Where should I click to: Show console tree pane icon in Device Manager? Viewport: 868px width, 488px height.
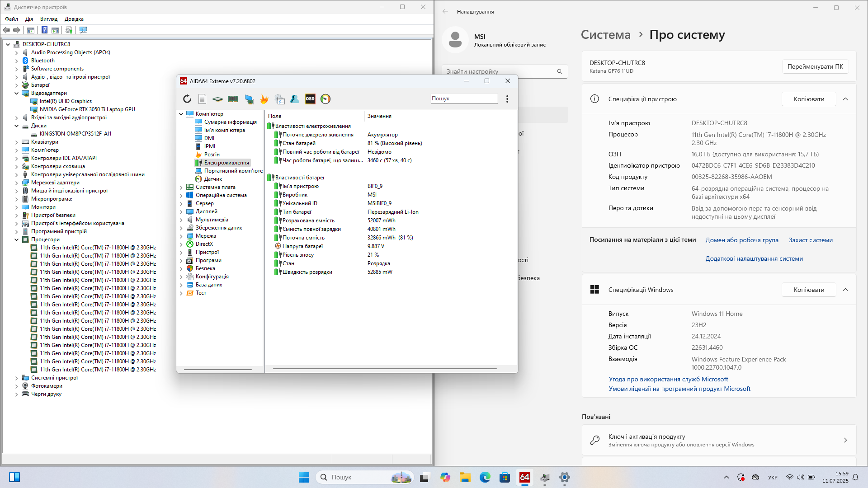(x=31, y=30)
